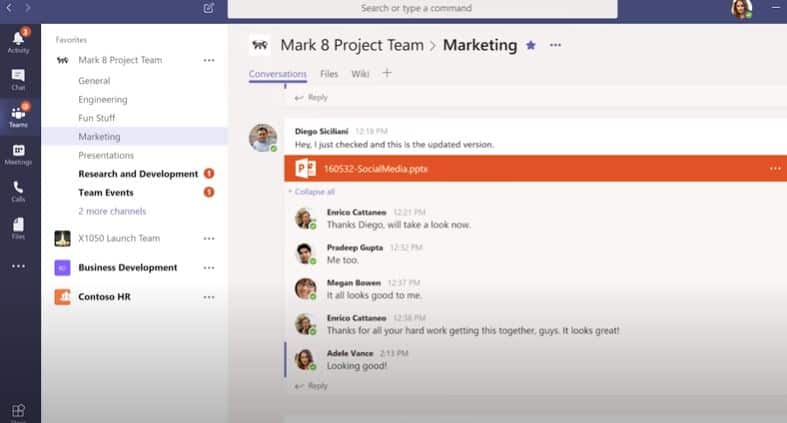Click message "Looking good!"
787x423 pixels.
pos(357,366)
